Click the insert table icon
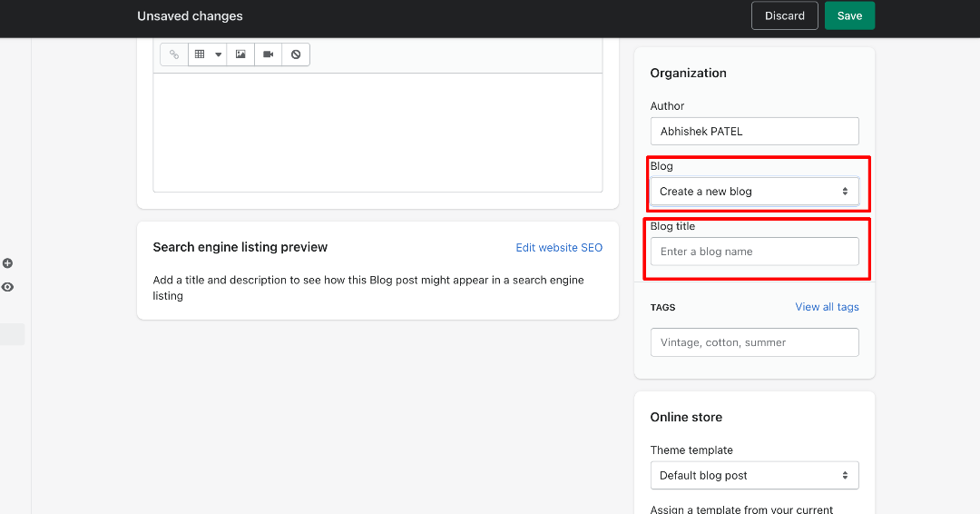The image size is (980, 514). 200,54
